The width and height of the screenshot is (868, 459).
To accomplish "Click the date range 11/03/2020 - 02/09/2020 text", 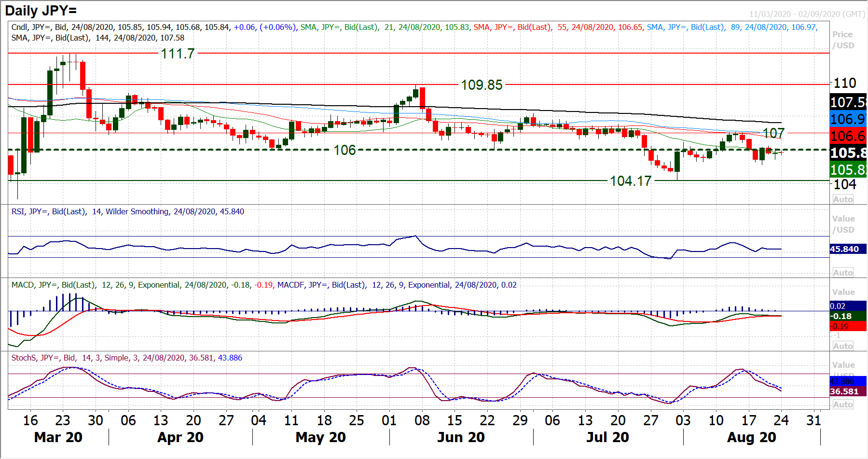I will click(x=807, y=14).
